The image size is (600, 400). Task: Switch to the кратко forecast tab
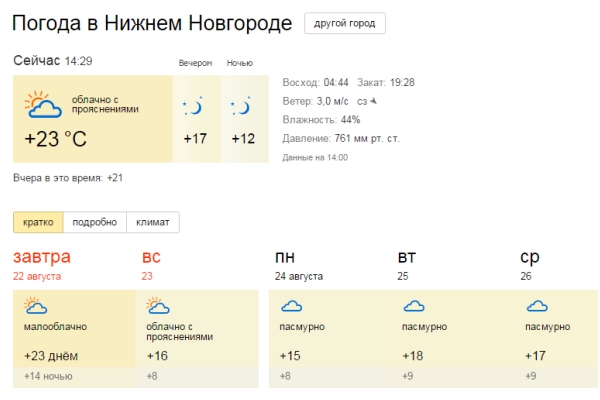[38, 222]
